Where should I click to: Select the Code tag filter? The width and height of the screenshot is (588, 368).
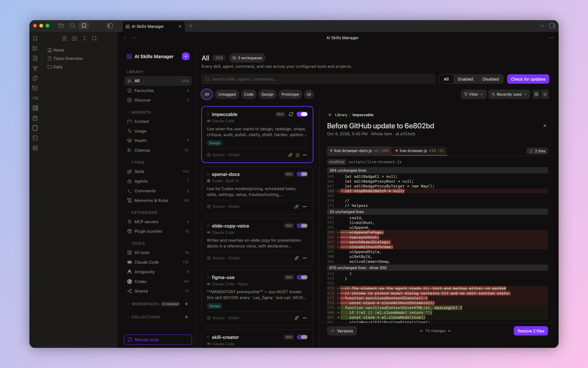coord(249,94)
